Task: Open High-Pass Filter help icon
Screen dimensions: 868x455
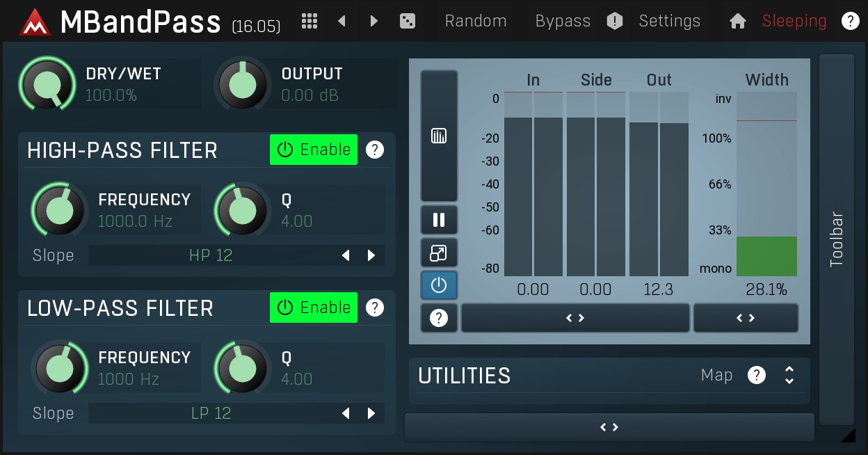Action: coord(375,150)
